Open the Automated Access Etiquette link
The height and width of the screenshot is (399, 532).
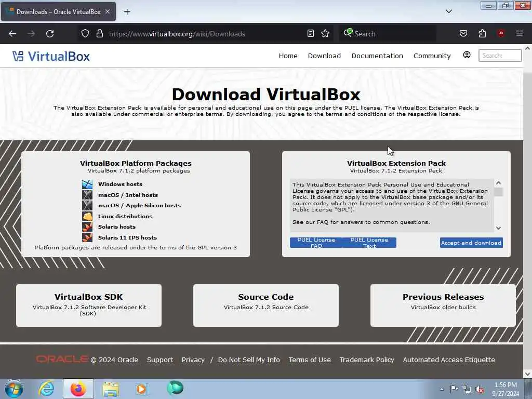[449, 360]
